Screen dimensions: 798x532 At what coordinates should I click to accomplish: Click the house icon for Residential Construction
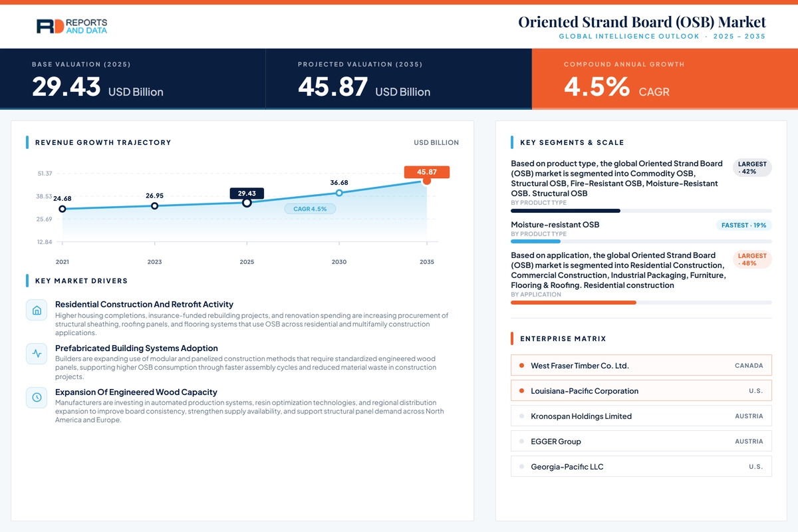[37, 311]
